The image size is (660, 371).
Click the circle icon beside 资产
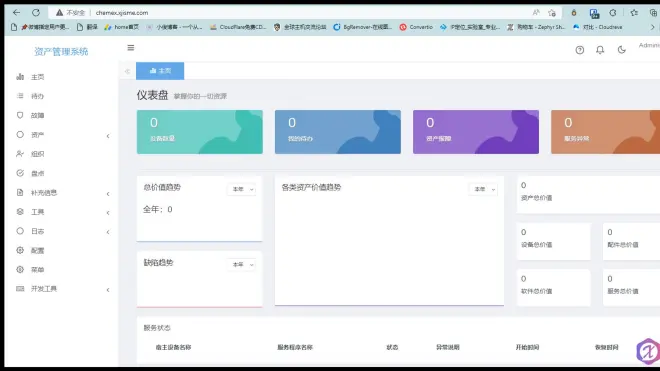pos(20,134)
